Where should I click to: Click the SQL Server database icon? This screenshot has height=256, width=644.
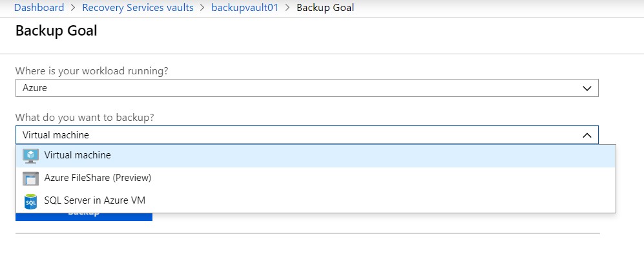pos(31,201)
